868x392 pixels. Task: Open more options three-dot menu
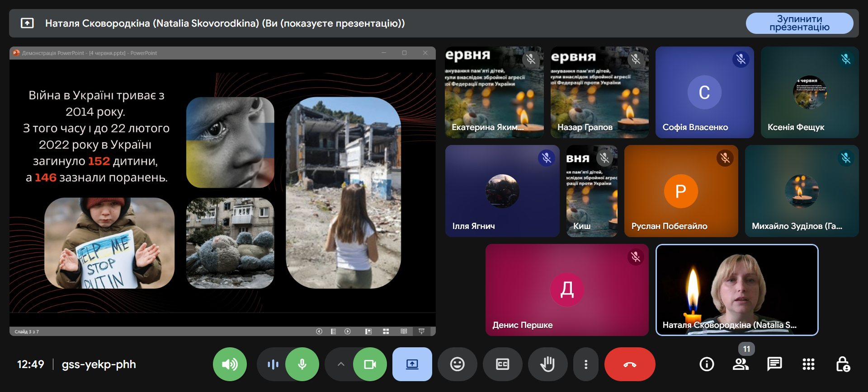coord(586,364)
